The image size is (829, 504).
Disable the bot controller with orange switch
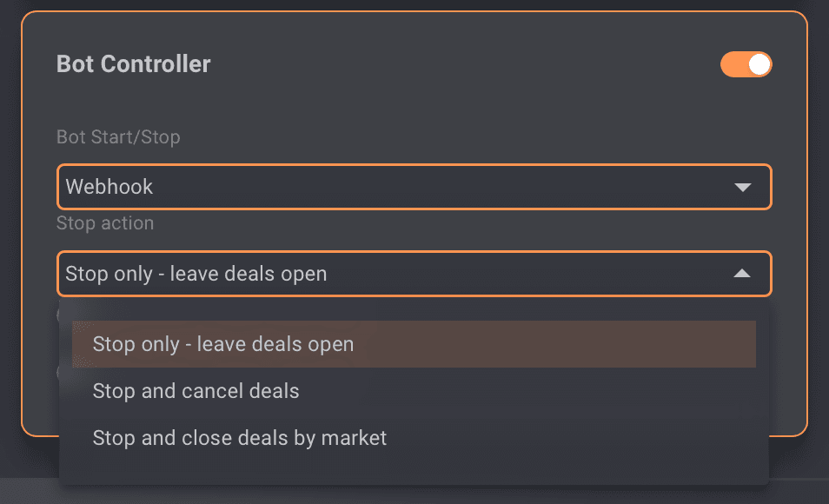(746, 64)
